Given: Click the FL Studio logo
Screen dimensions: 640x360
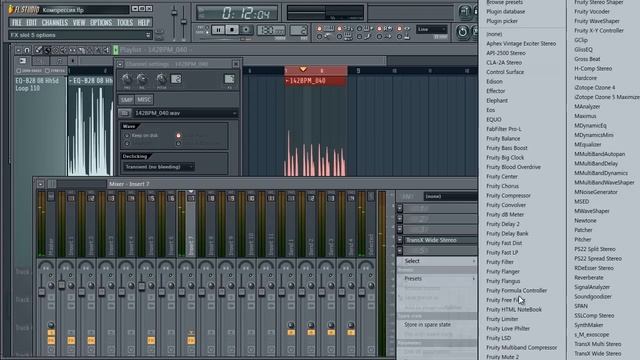Looking at the screenshot, I should point(23,9).
